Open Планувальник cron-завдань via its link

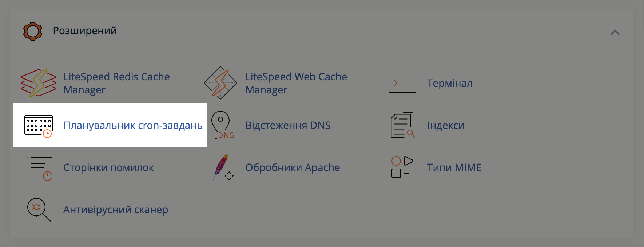(x=134, y=125)
